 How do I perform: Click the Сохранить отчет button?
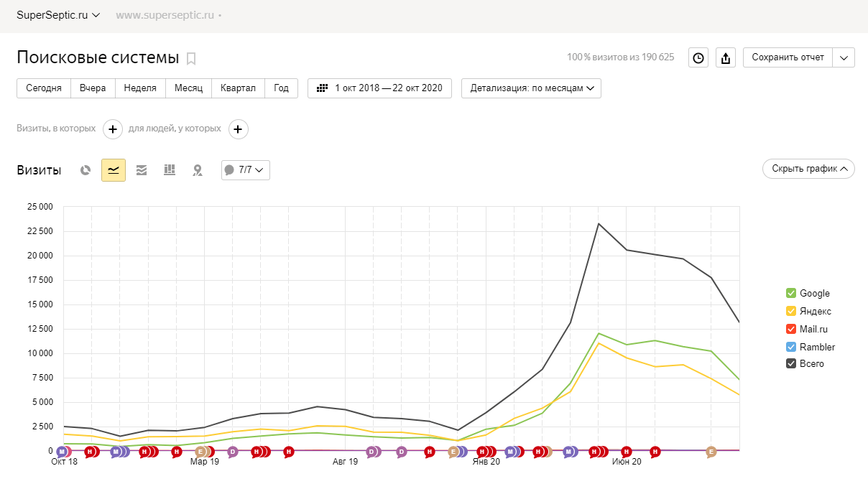tap(788, 57)
